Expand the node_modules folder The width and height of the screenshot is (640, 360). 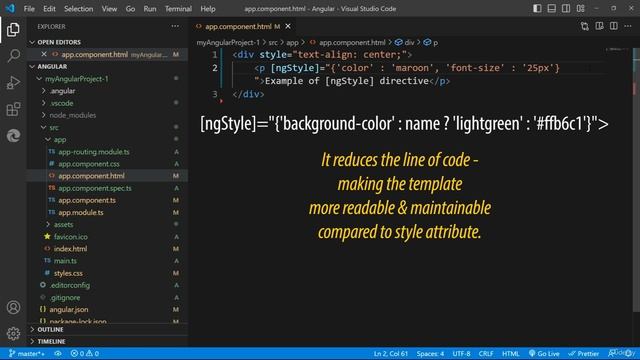click(x=73, y=115)
